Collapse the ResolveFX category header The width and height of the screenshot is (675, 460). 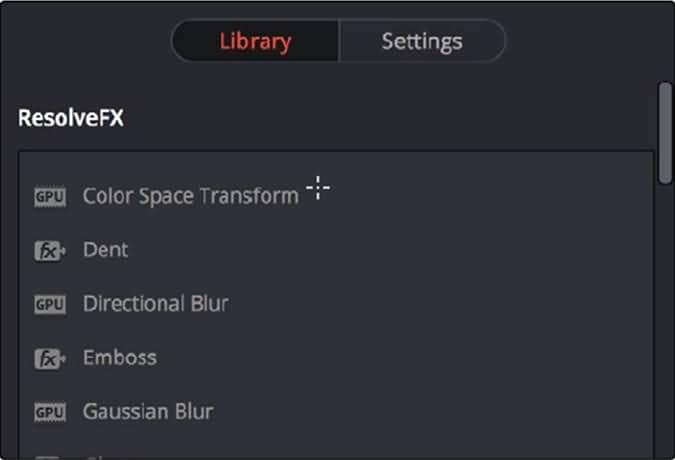pyautogui.click(x=70, y=118)
